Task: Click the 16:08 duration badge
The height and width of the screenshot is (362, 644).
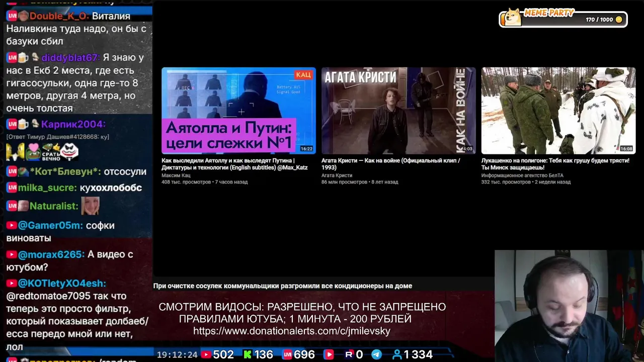Action: 626,149
